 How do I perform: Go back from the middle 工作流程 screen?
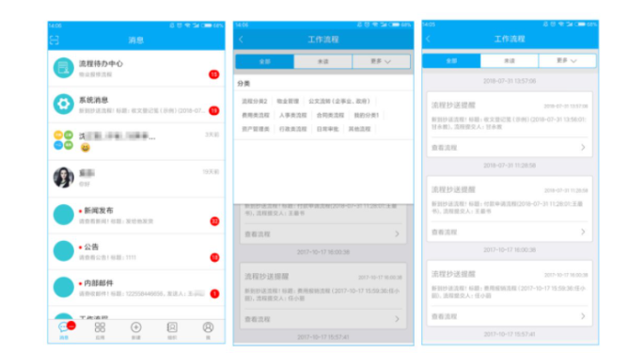pyautogui.click(x=241, y=40)
